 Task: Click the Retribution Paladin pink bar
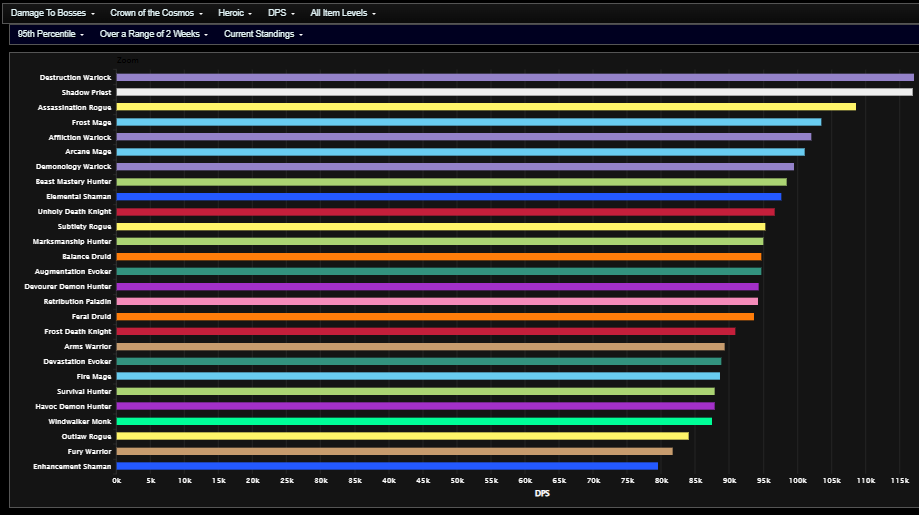(x=437, y=301)
